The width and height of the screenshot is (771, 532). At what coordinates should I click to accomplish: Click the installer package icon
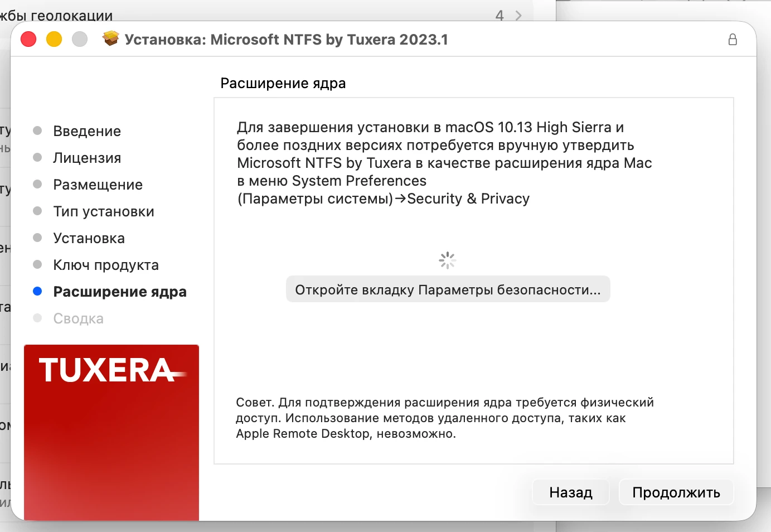pos(111,38)
